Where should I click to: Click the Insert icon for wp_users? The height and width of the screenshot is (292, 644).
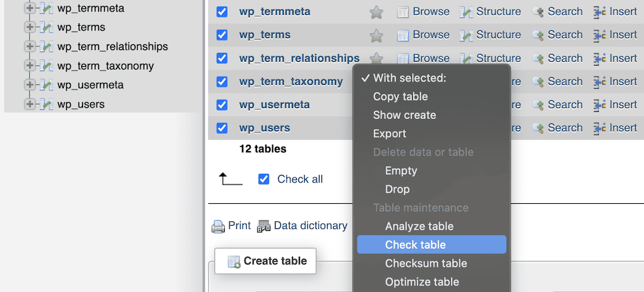(600, 128)
